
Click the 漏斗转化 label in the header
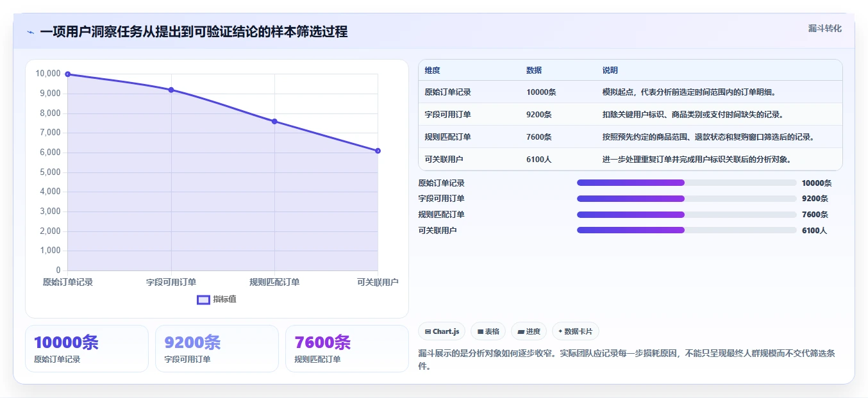pos(824,28)
